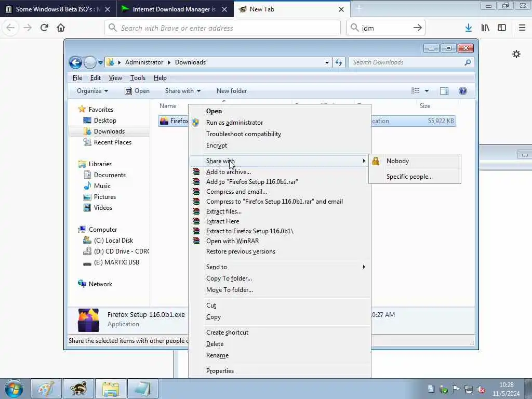Click the New folder button
The width and height of the screenshot is (532, 399).
tap(232, 91)
